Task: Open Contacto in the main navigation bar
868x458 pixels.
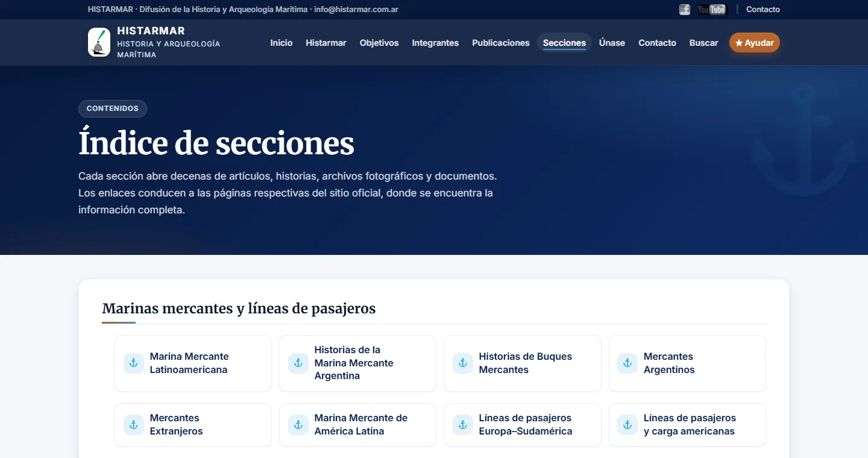Action: (x=658, y=43)
